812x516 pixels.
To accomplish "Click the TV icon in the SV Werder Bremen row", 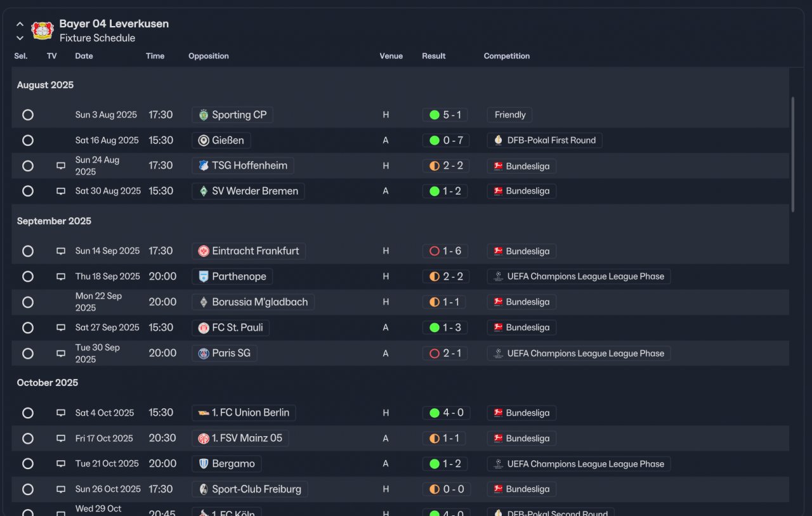I will tap(61, 191).
